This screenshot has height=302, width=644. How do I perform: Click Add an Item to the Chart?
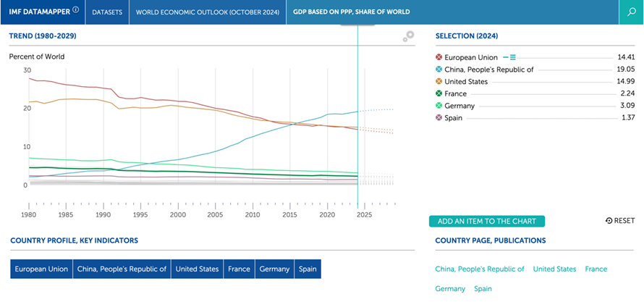click(x=487, y=221)
